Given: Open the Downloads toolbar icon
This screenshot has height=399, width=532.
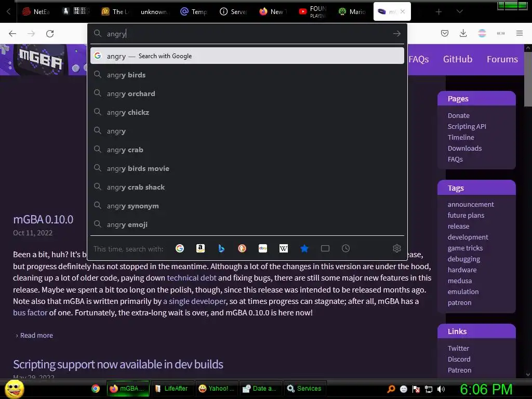Looking at the screenshot, I should click(x=463, y=33).
